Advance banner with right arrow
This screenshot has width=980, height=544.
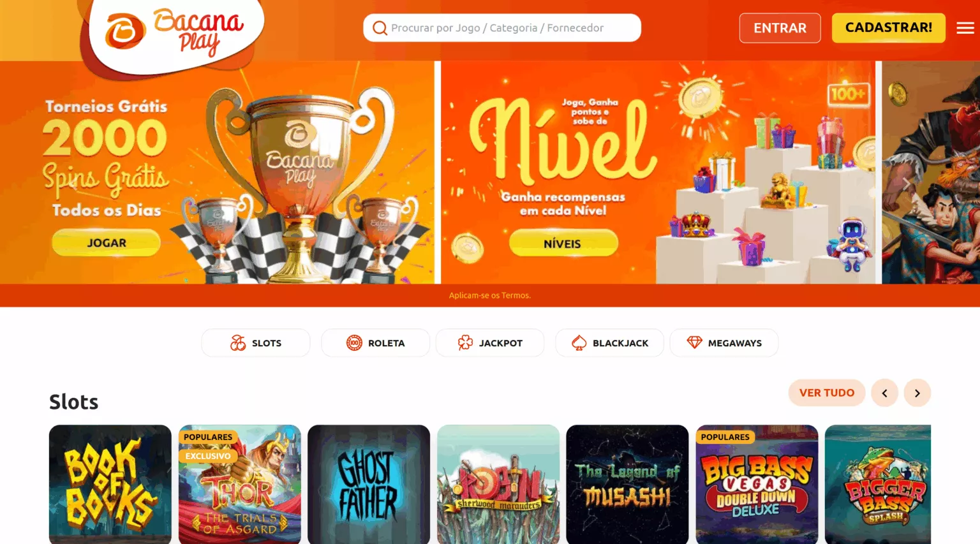pos(905,184)
